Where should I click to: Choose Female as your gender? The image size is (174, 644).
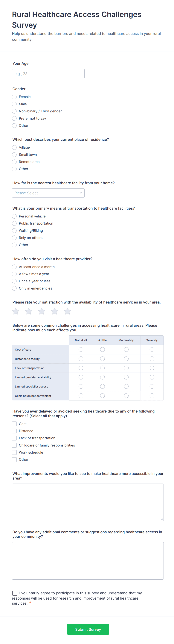(x=14, y=97)
